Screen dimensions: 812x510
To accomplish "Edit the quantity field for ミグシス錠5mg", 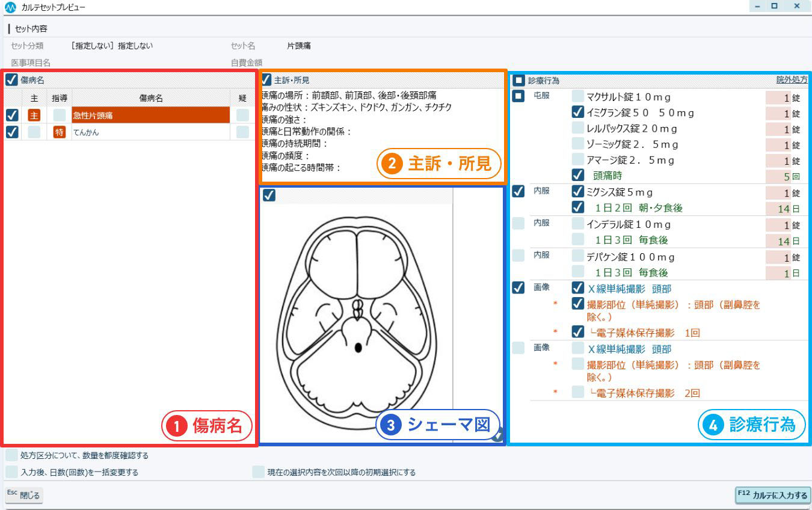I will pos(778,193).
